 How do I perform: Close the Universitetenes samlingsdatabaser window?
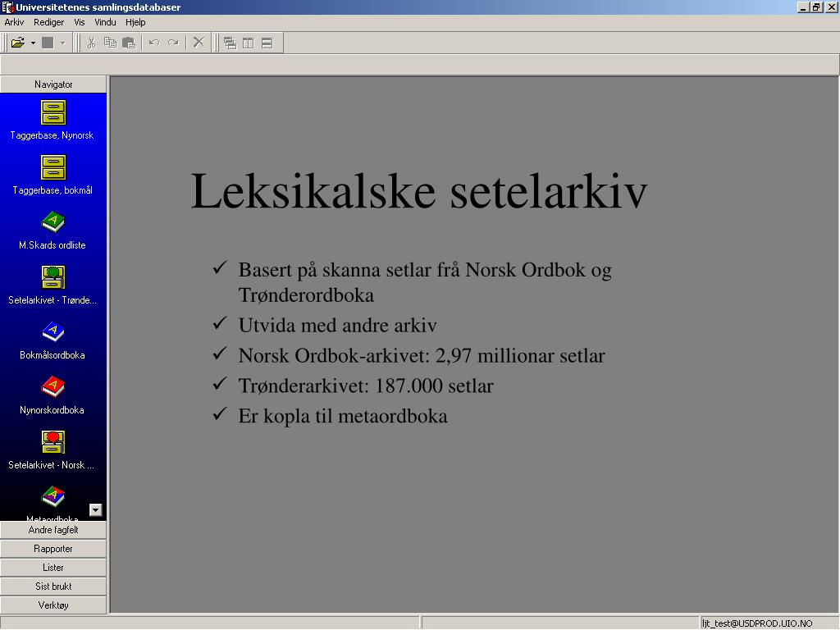pyautogui.click(x=831, y=7)
